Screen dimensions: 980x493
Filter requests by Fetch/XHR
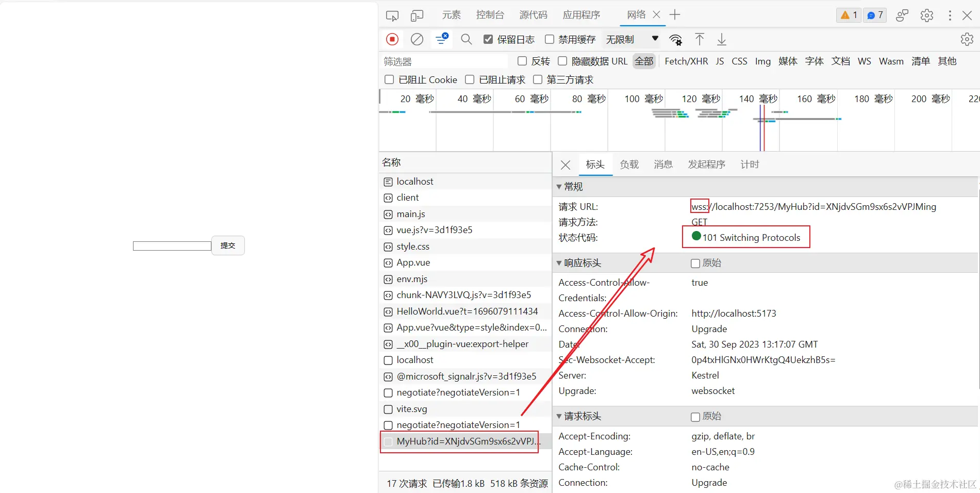coord(686,61)
